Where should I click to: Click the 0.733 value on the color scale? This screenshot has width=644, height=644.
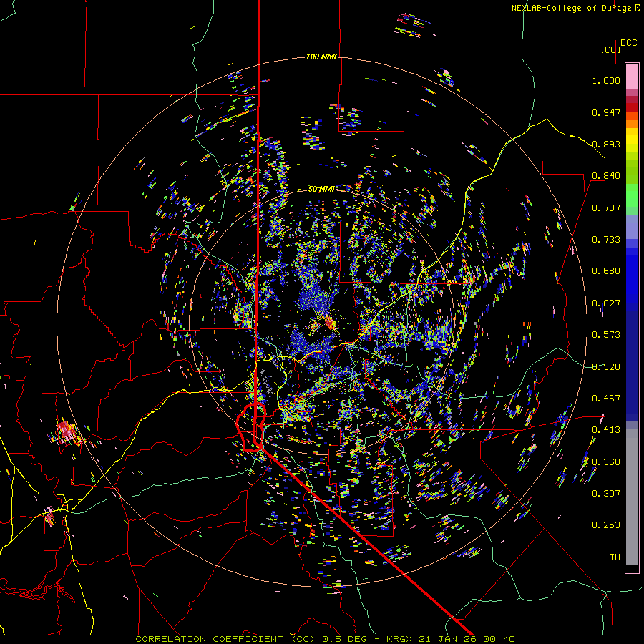pos(606,240)
